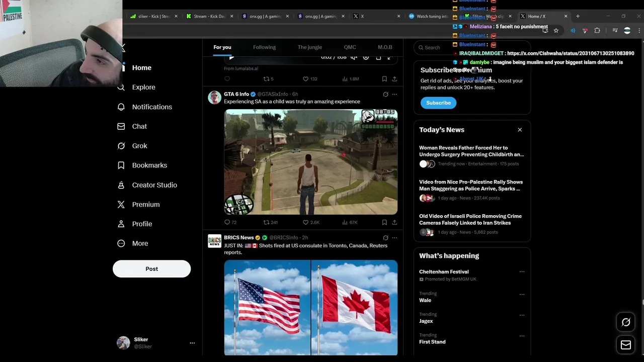This screenshot has width=644, height=362.
Task: Open options for First Stand trend
Action: (522, 336)
